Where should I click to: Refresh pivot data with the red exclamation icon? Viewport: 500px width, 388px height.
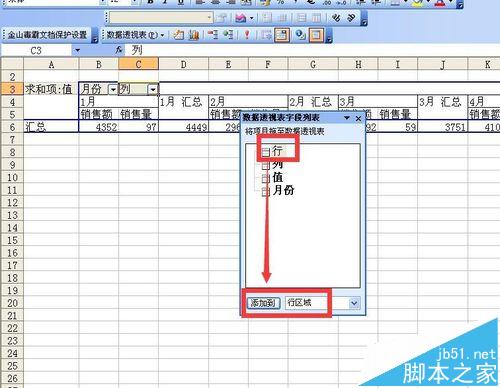point(247,35)
